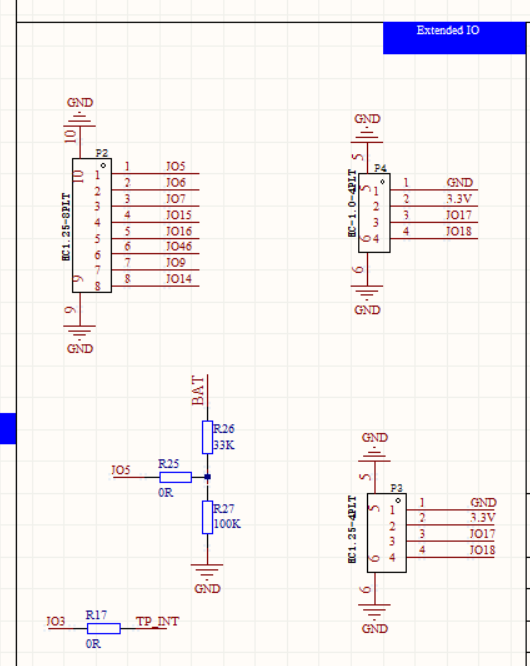530x666 pixels.
Task: Select the TP_INT net label
Action: (x=157, y=622)
